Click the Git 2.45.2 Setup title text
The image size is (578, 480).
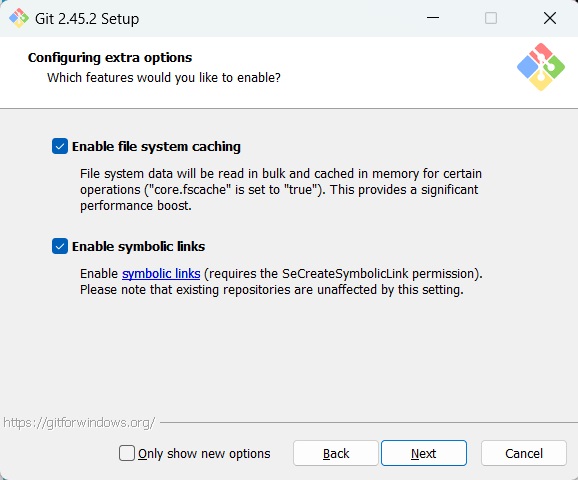pyautogui.click(x=87, y=18)
